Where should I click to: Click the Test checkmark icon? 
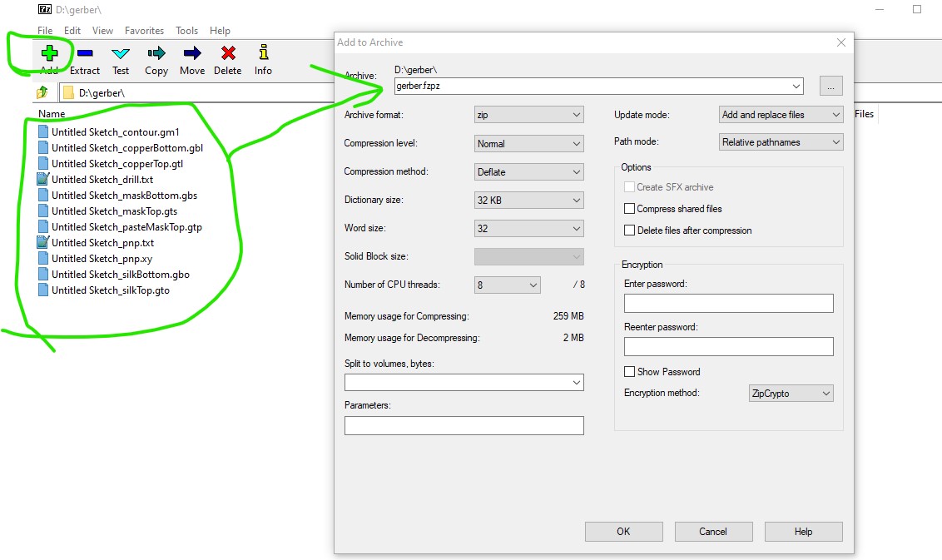[x=121, y=53]
